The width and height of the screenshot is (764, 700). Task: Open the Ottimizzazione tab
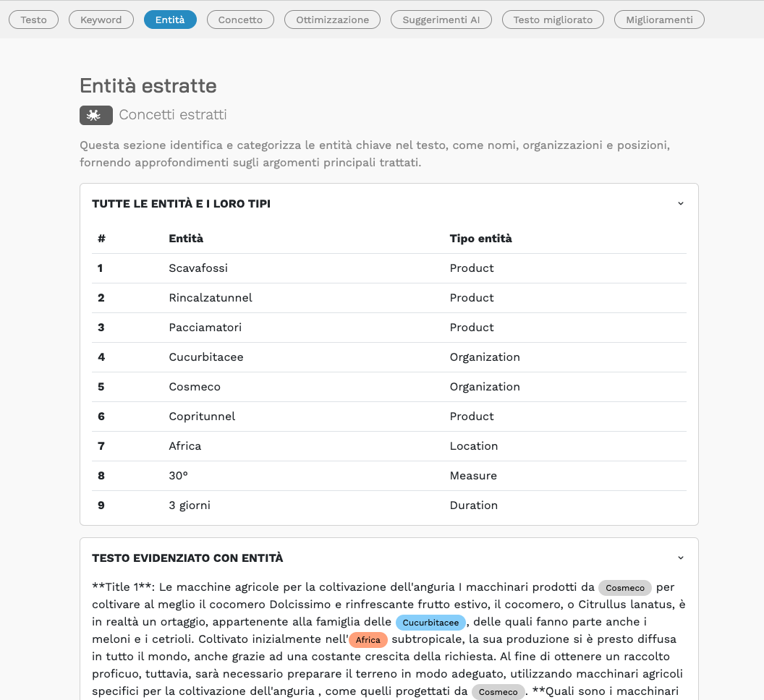point(332,20)
